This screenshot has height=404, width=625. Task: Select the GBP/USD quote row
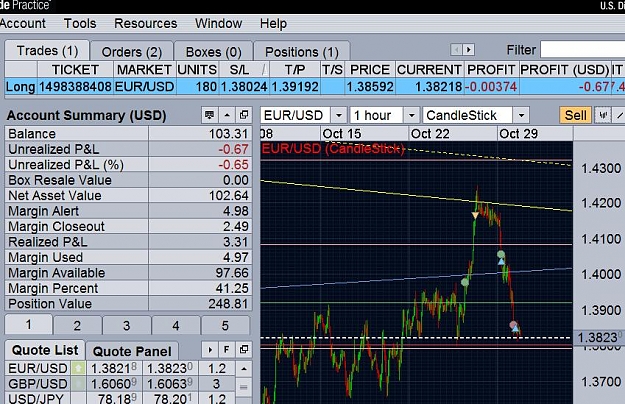coord(120,384)
